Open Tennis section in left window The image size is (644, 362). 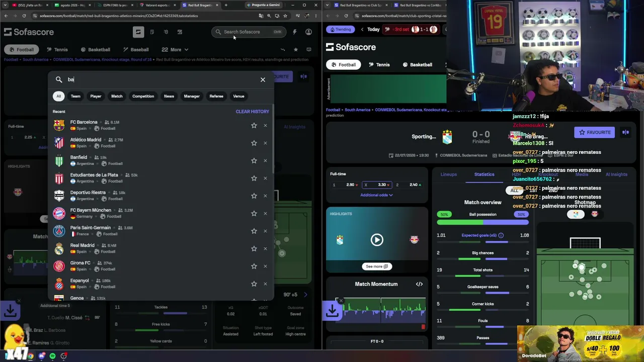point(57,50)
